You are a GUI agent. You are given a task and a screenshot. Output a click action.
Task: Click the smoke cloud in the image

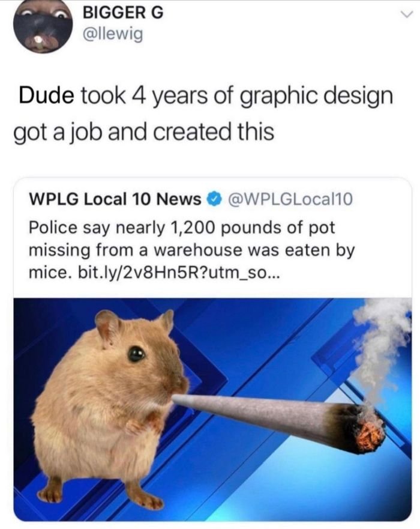pos(381,348)
